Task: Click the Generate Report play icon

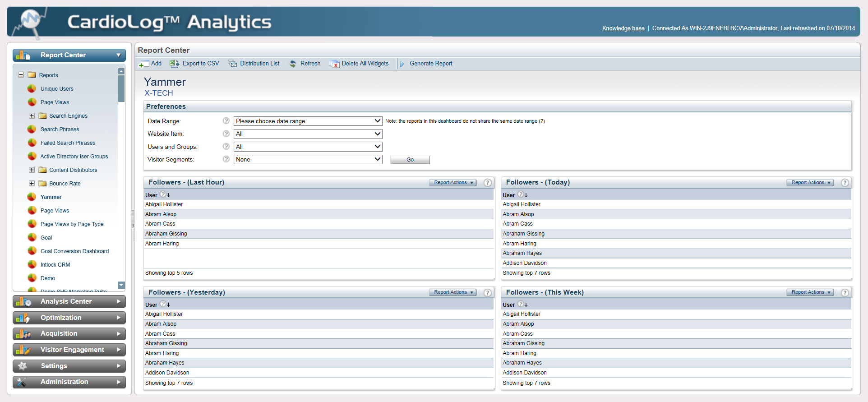Action: click(402, 64)
